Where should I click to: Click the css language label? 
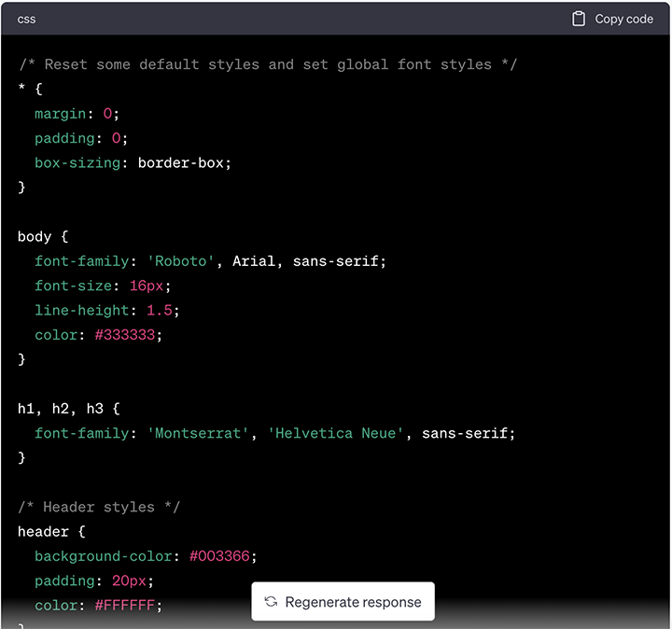click(x=26, y=20)
